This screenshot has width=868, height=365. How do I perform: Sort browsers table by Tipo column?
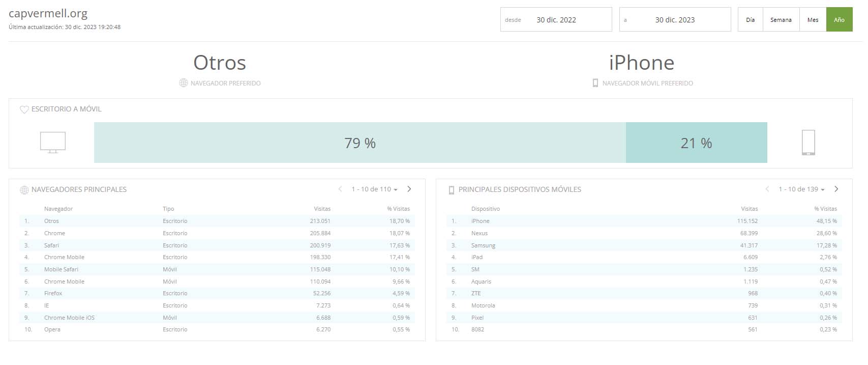168,209
